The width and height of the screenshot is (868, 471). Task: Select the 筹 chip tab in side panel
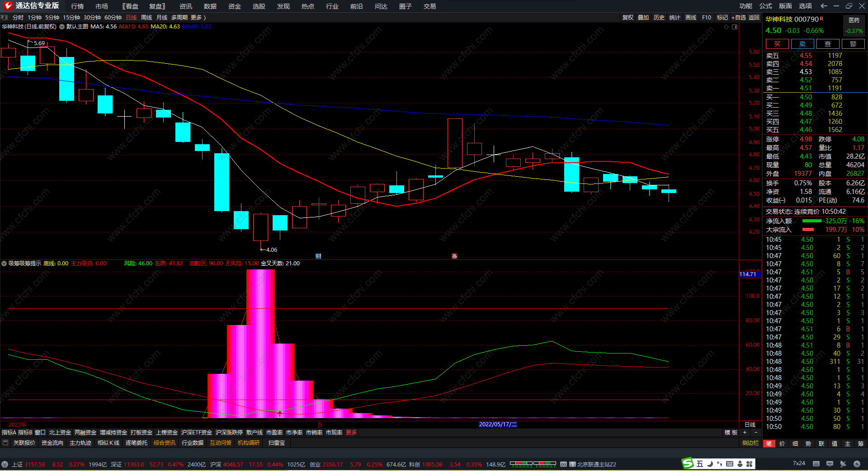861,444
